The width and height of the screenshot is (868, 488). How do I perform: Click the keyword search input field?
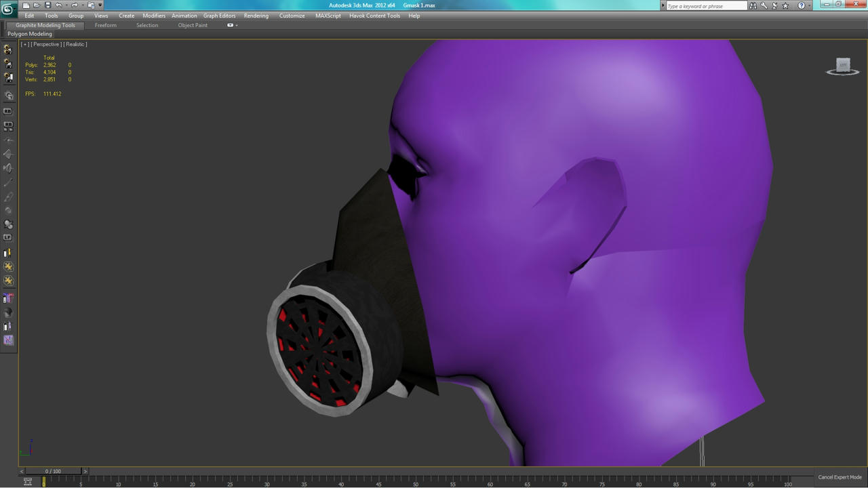tap(706, 5)
